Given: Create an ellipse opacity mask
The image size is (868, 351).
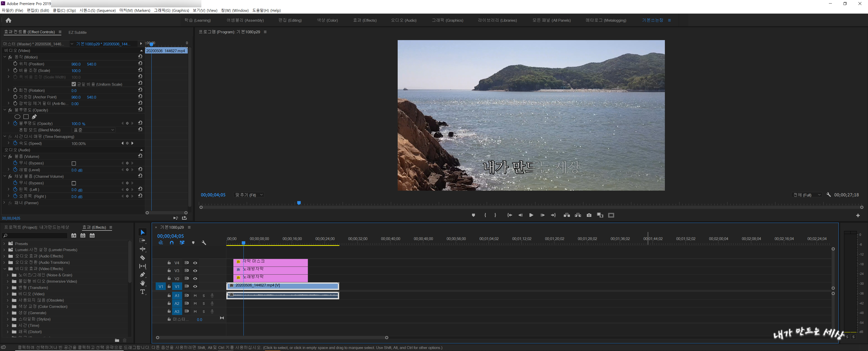Looking at the screenshot, I should pos(17,116).
